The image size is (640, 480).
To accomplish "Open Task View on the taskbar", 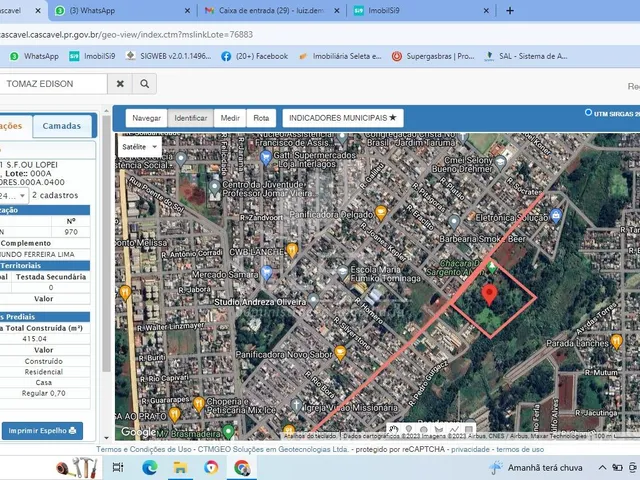I will (x=118, y=467).
